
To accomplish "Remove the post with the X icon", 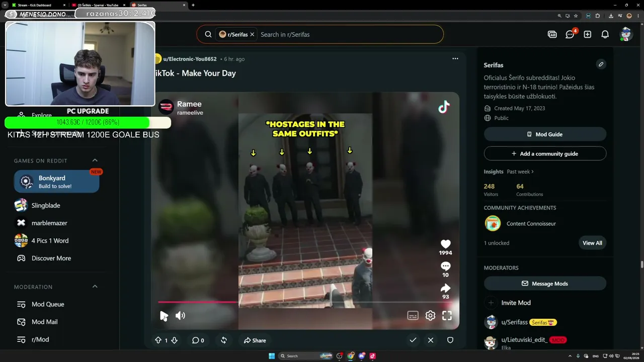I will (x=431, y=340).
